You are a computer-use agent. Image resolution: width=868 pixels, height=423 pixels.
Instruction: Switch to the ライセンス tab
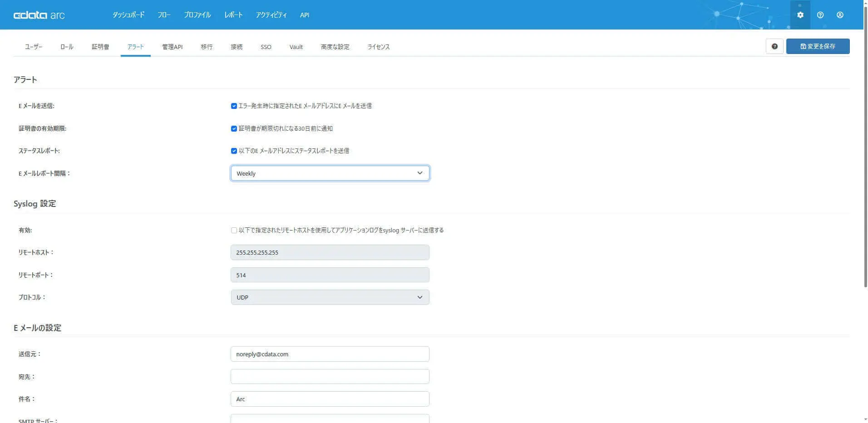pos(379,47)
